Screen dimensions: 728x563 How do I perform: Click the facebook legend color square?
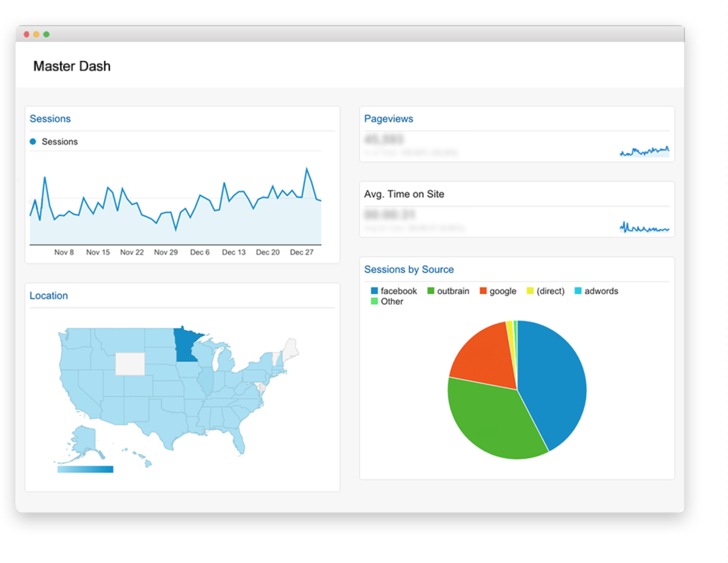click(x=374, y=291)
